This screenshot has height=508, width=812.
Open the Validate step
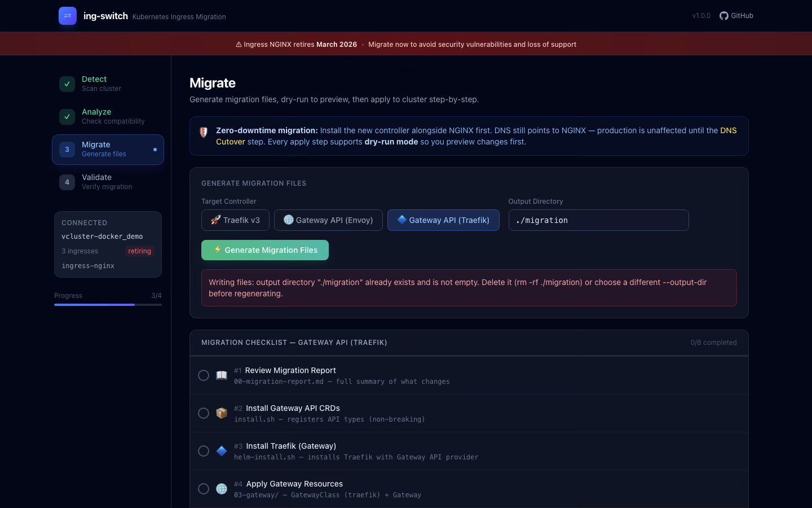[108, 182]
